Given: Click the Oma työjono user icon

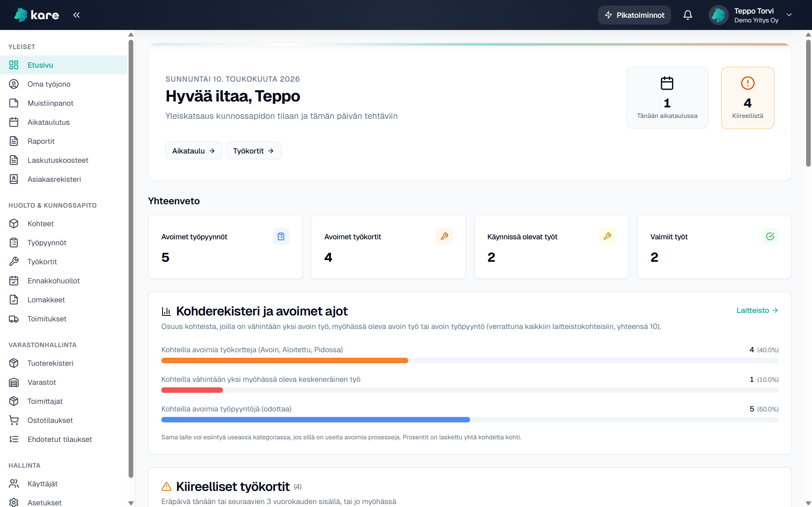Looking at the screenshot, I should (x=14, y=84).
